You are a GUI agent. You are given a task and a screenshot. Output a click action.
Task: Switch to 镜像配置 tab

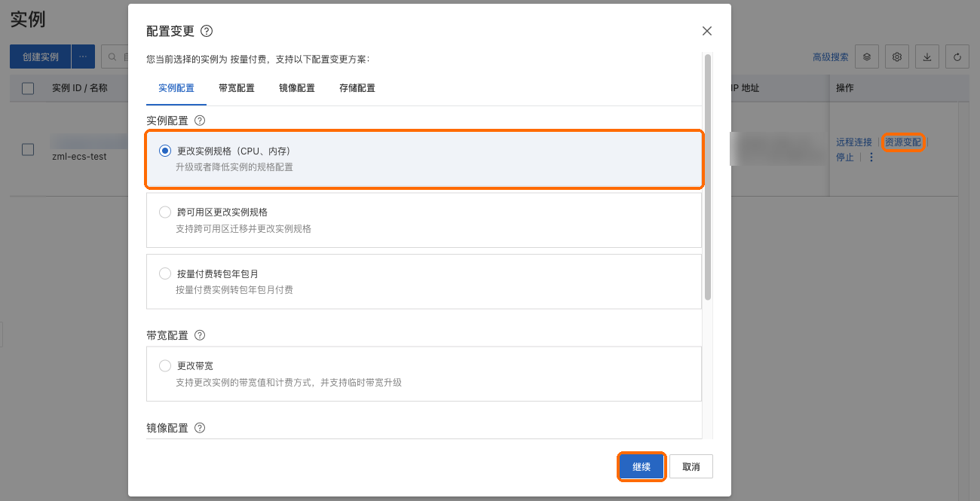297,88
